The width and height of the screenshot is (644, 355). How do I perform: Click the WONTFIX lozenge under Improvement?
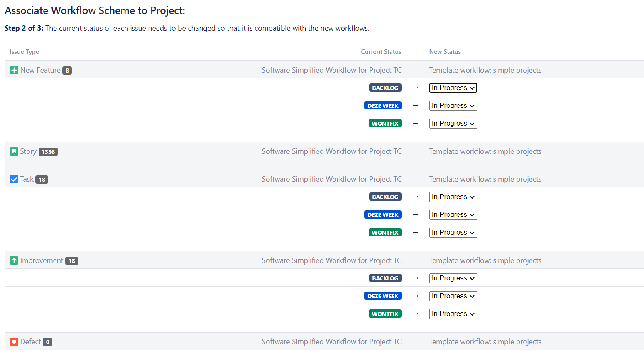(x=385, y=314)
